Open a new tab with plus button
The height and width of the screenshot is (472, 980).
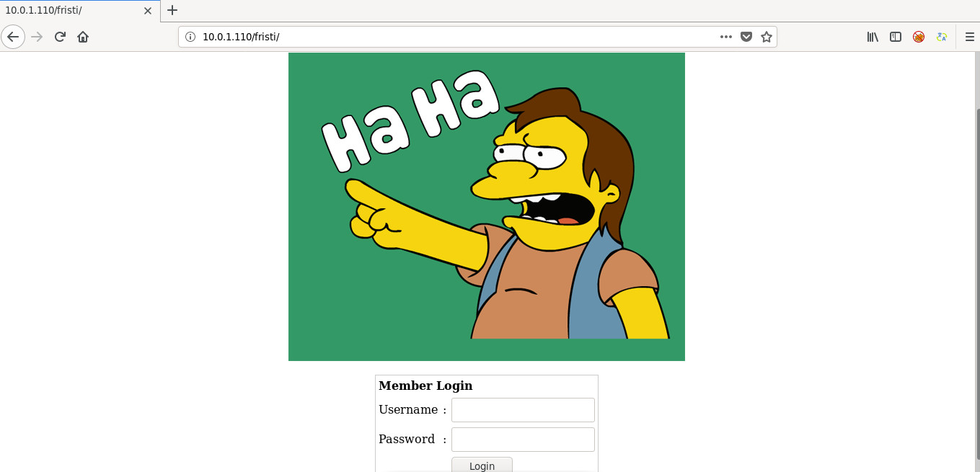(x=172, y=10)
